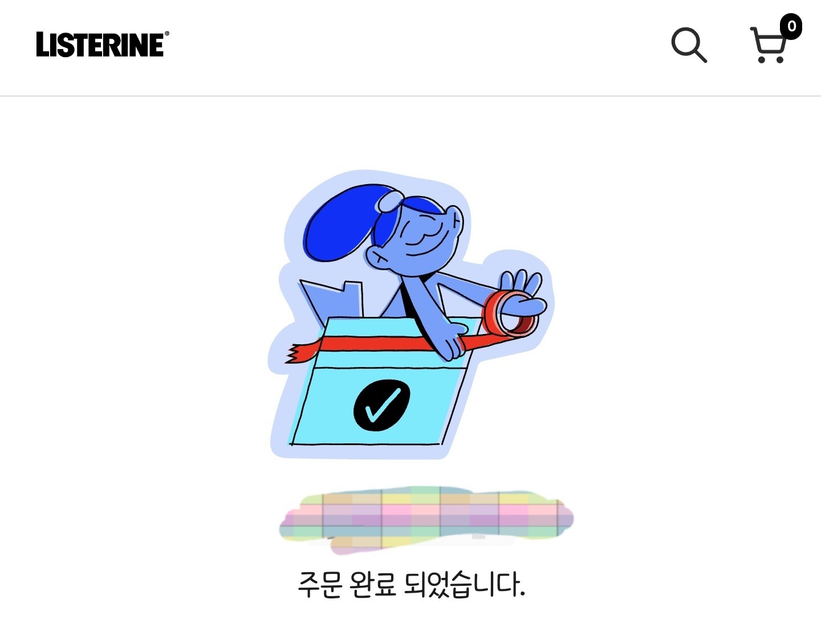Tap the registered trademark symbol beside the logo
This screenshot has width=821, height=644.
166,34
